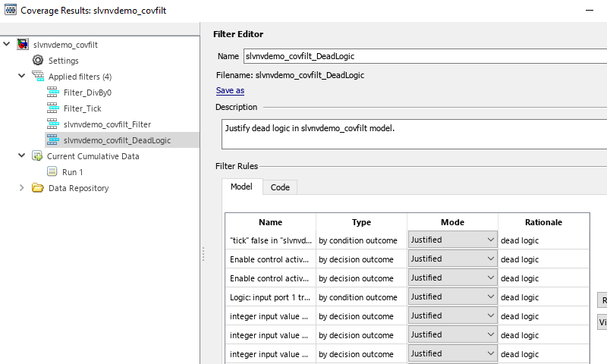Click the Rationale column header

[543, 222]
